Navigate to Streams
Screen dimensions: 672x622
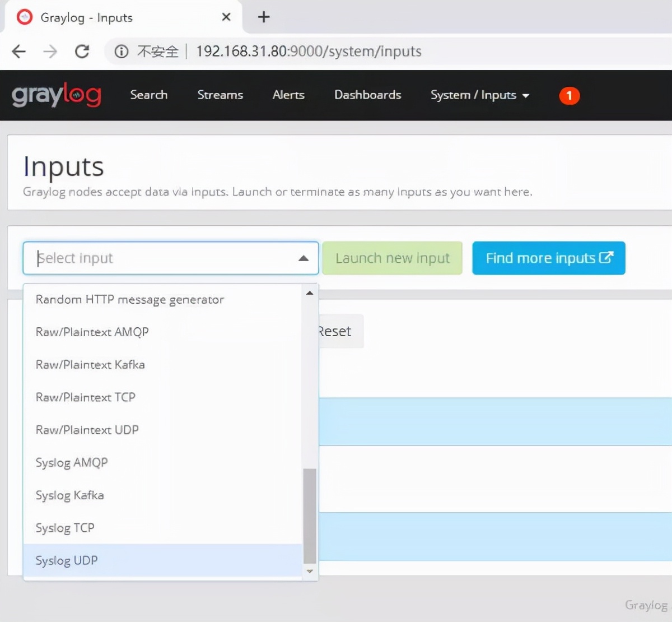click(x=220, y=95)
